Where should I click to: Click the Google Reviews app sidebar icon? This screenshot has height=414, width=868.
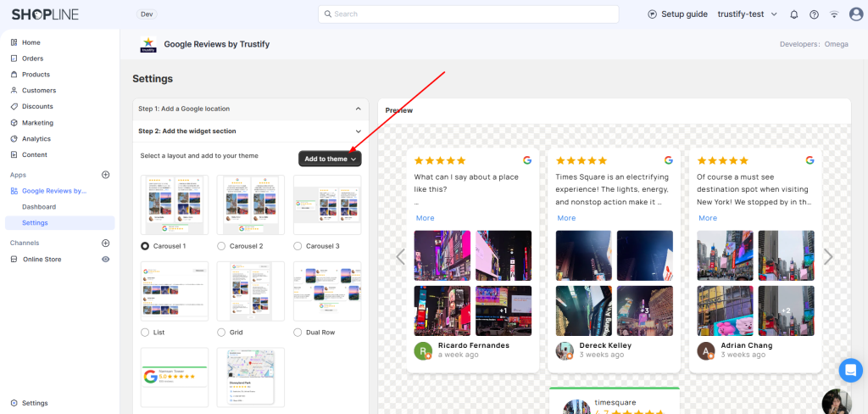(x=14, y=191)
